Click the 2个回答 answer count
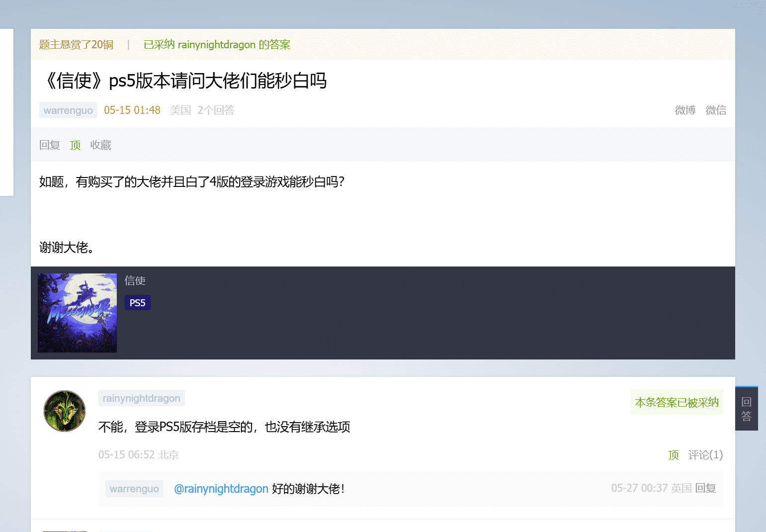Image resolution: width=766 pixels, height=532 pixels. click(x=216, y=110)
